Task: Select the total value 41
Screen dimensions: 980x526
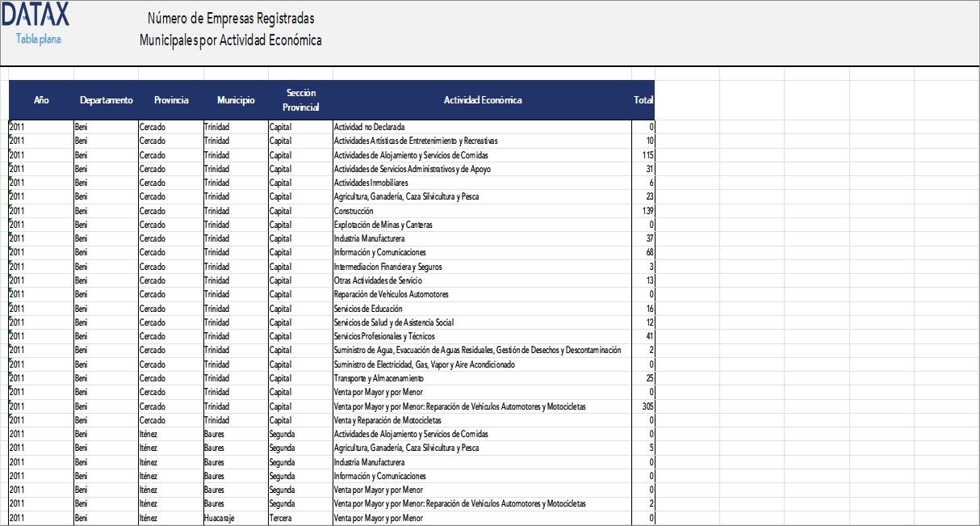Action: click(x=643, y=336)
